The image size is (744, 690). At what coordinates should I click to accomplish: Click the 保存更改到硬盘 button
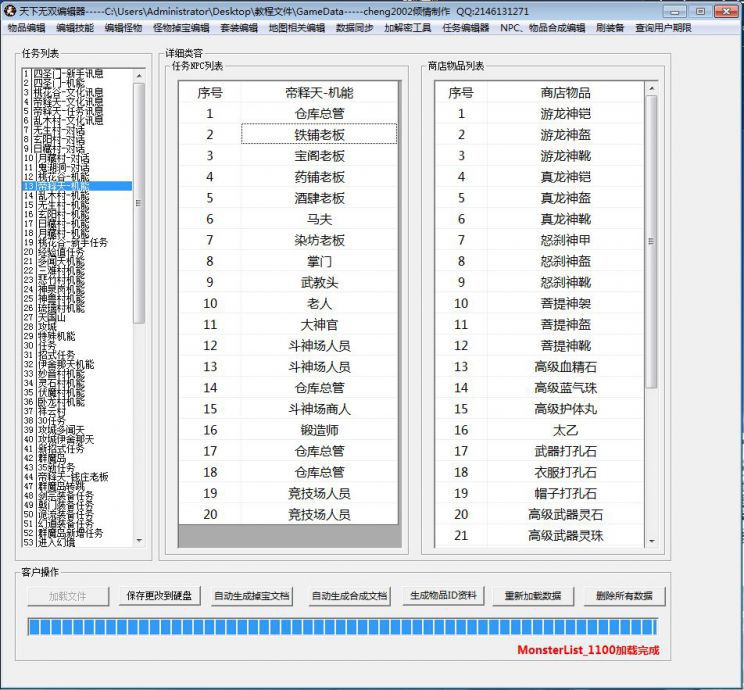[157, 595]
